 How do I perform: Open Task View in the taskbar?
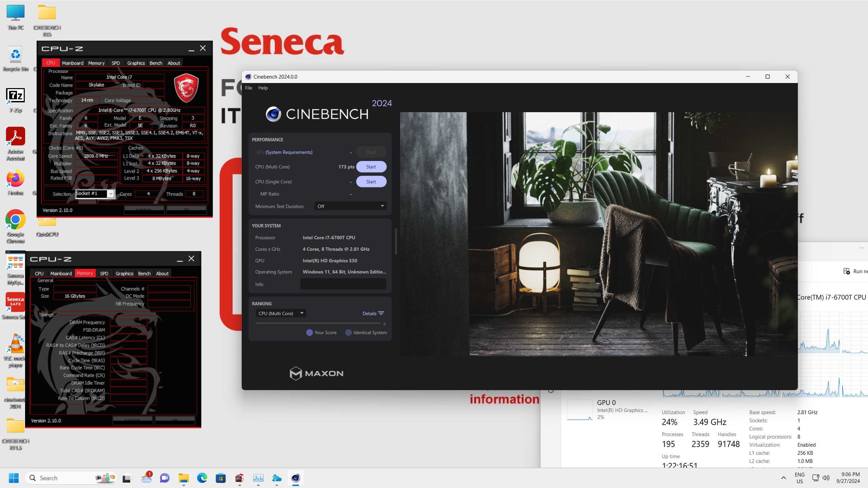(127, 478)
